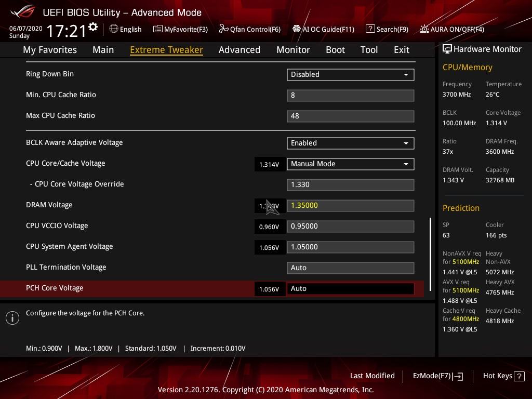Viewport: 532px width, 399px height.
Task: Click the SP 63 value
Action: (x=446, y=235)
